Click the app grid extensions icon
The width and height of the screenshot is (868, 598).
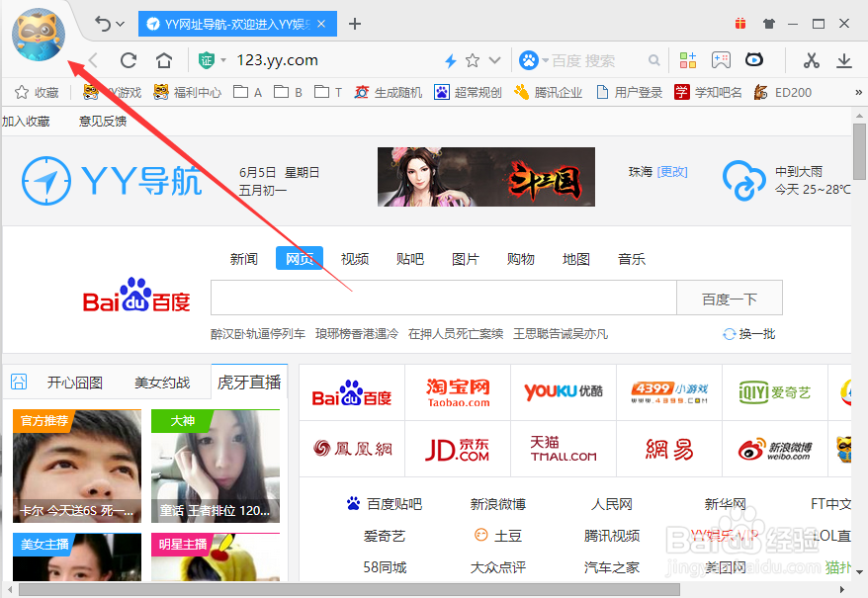click(x=687, y=60)
